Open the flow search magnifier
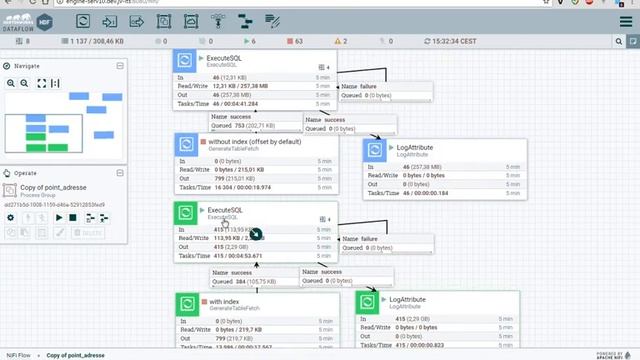Image resolution: width=640 pixels, height=360 pixels. click(x=619, y=41)
